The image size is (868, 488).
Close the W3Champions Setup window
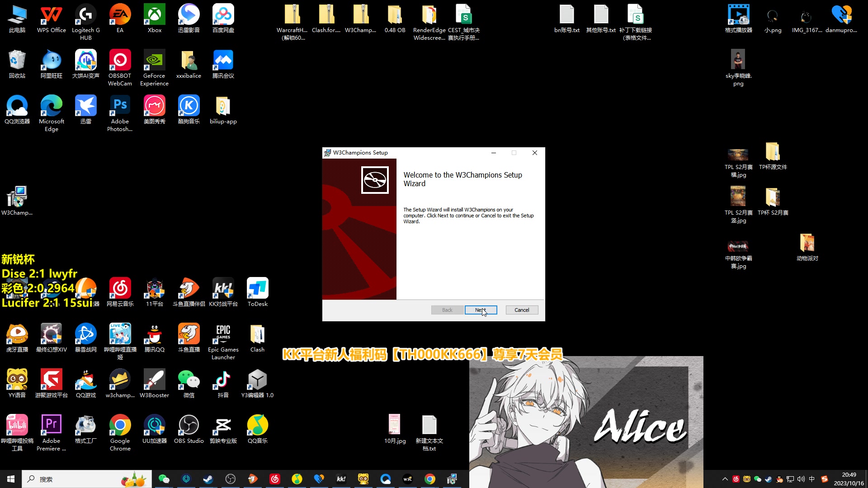coord(535,153)
